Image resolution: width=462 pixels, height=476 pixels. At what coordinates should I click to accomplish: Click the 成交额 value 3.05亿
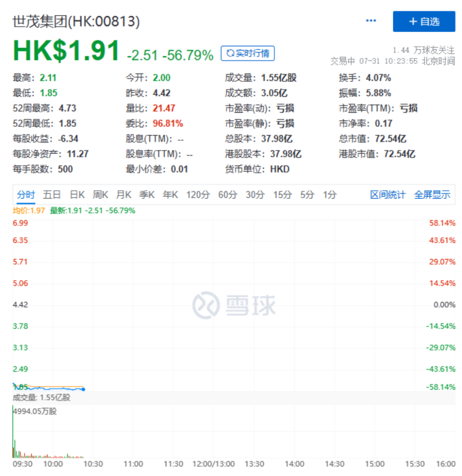(274, 93)
